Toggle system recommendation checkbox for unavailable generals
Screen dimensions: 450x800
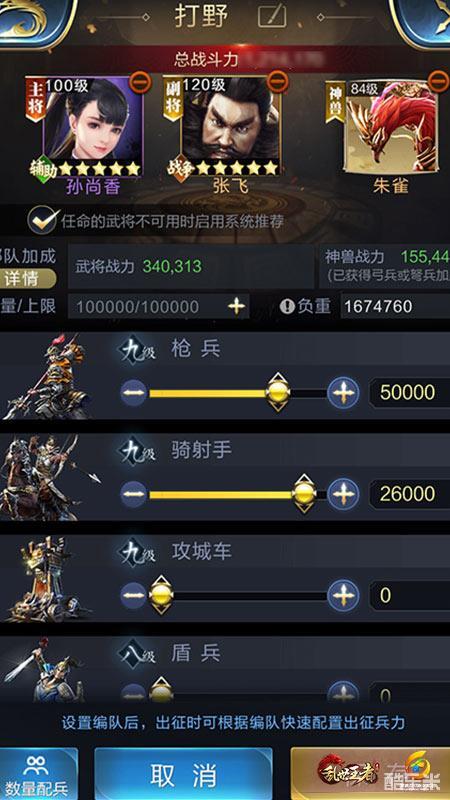tap(43, 220)
